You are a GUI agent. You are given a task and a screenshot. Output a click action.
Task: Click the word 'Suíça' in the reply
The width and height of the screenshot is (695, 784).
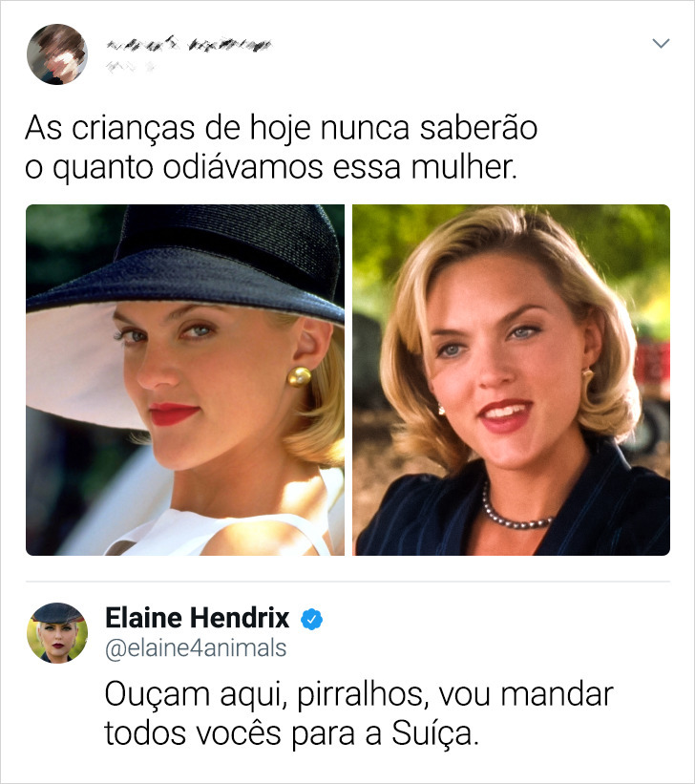click(x=435, y=733)
